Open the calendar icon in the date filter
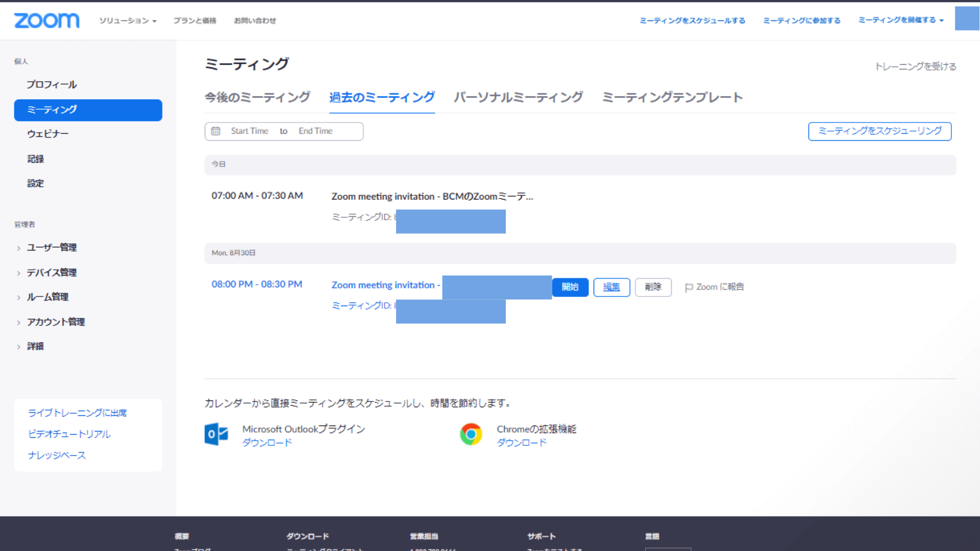 (216, 131)
